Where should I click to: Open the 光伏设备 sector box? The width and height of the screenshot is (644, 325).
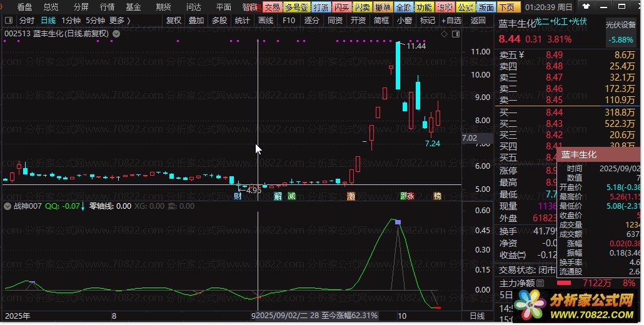click(621, 32)
